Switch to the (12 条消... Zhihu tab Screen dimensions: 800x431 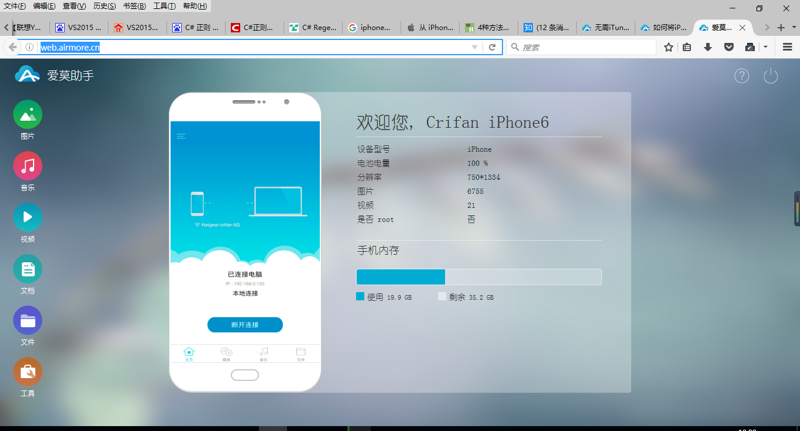pos(547,28)
